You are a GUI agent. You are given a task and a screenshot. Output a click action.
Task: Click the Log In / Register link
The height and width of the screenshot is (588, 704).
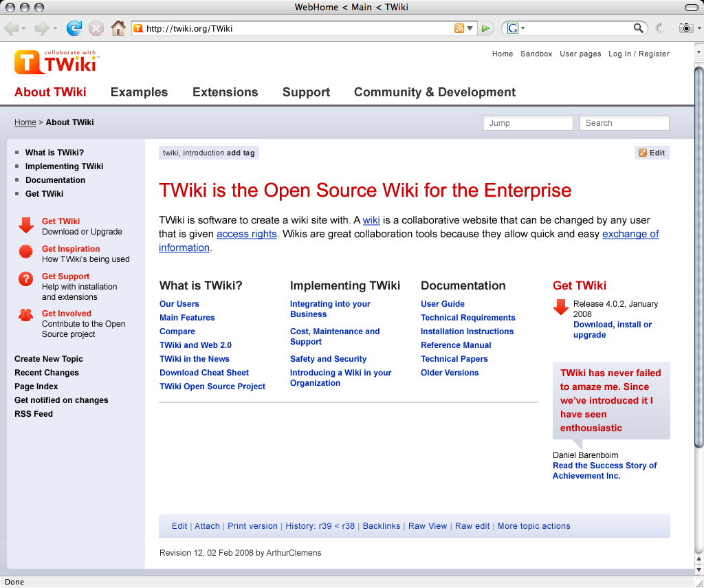tap(639, 54)
